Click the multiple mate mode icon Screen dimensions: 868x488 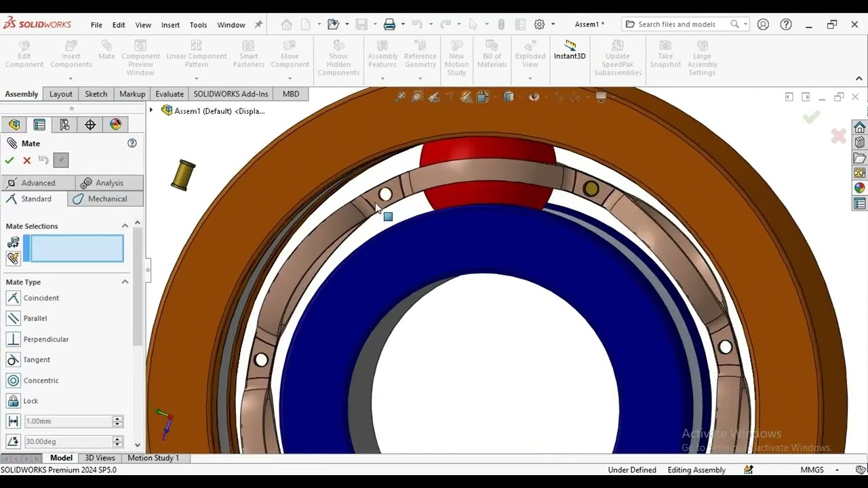pos(13,258)
